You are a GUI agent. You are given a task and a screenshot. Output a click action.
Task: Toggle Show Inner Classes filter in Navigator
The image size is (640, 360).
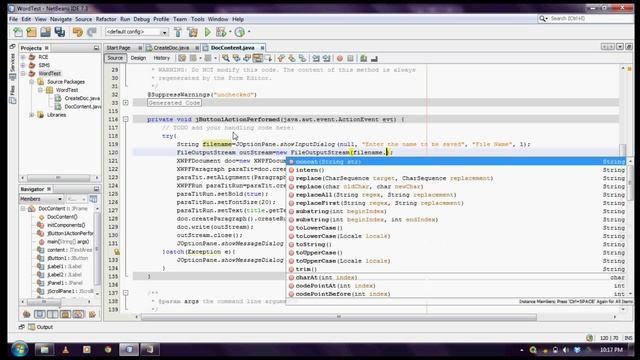tap(78, 314)
